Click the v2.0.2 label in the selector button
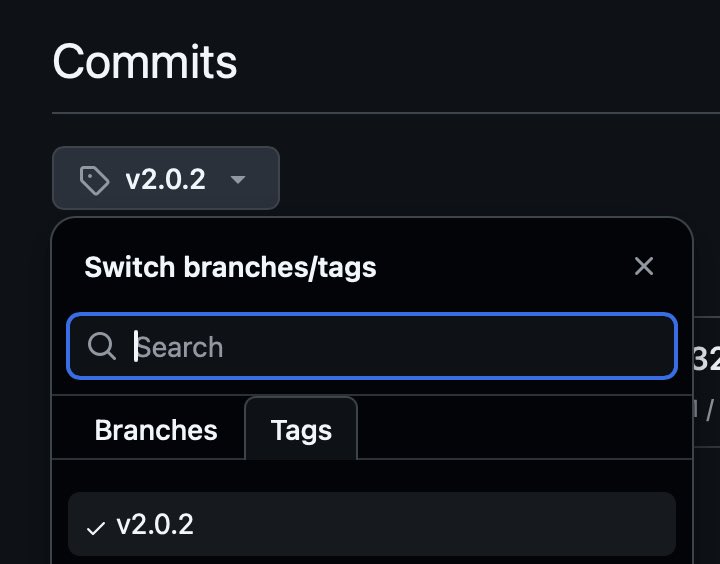Image resolution: width=720 pixels, height=564 pixels. [165, 180]
